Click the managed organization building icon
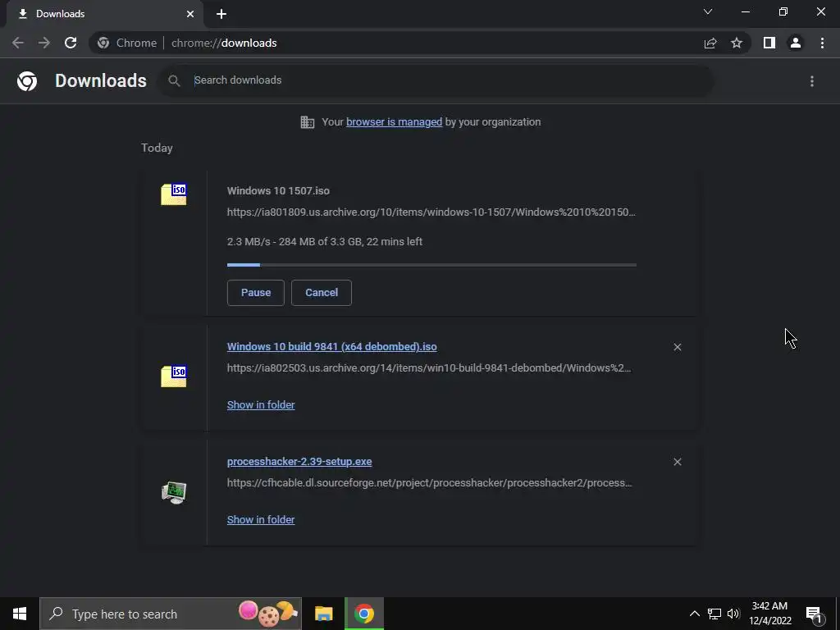The image size is (840, 630). coord(308,122)
